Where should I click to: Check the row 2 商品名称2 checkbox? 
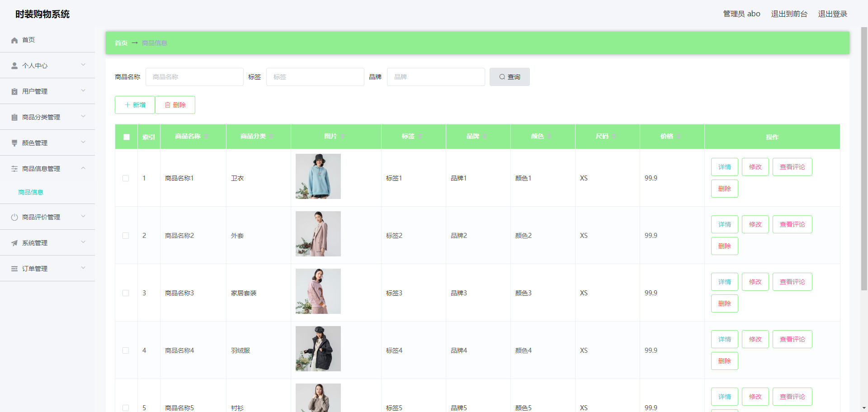click(126, 236)
